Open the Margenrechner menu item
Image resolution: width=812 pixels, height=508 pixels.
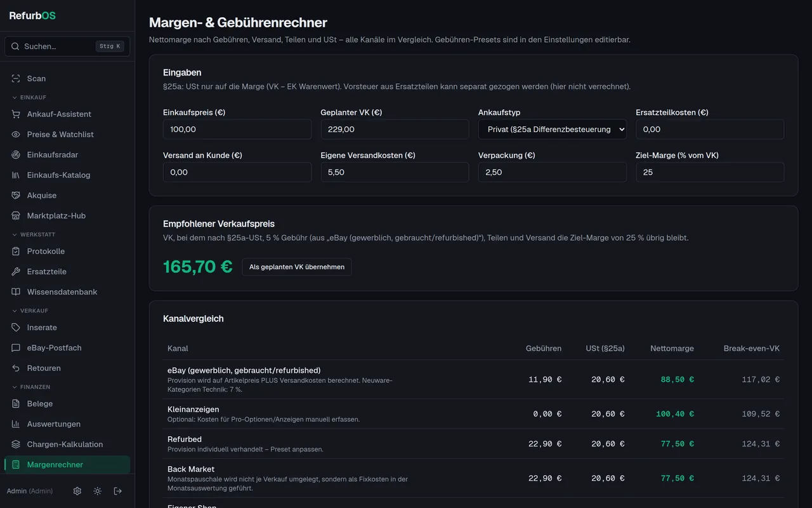click(x=67, y=465)
